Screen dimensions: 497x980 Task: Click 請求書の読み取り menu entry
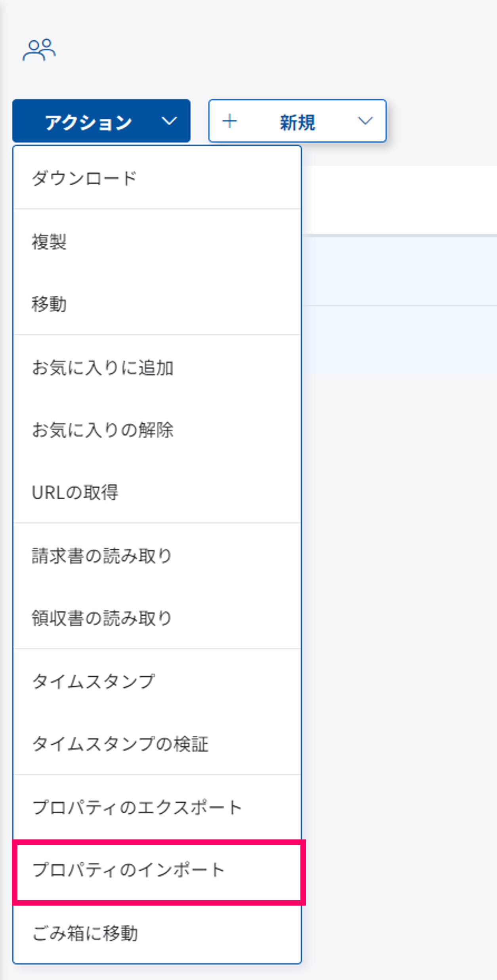click(102, 556)
